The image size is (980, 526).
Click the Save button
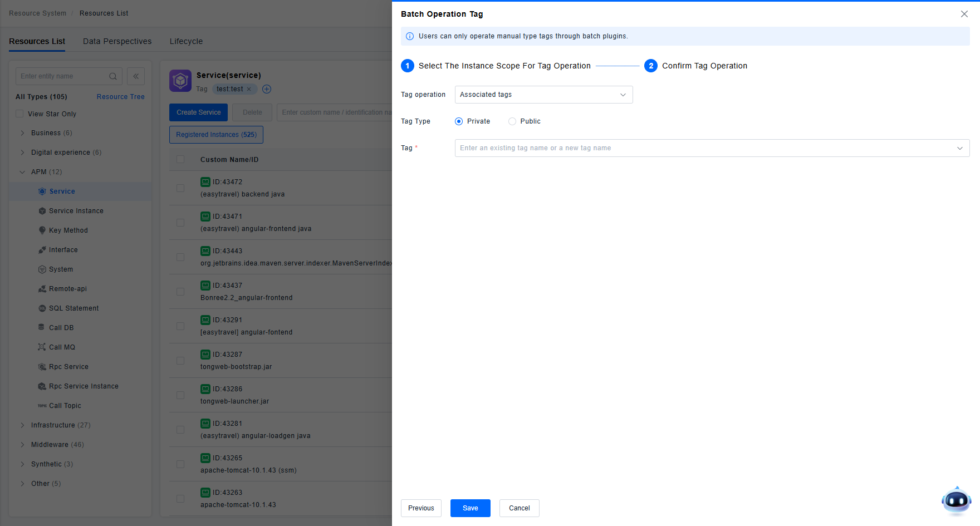click(x=470, y=508)
